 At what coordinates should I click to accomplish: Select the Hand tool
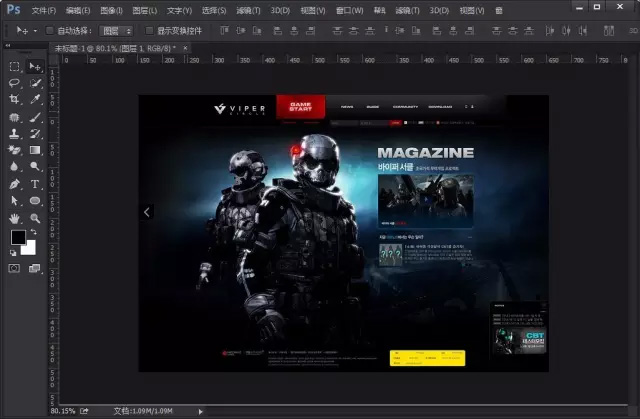[x=14, y=218]
